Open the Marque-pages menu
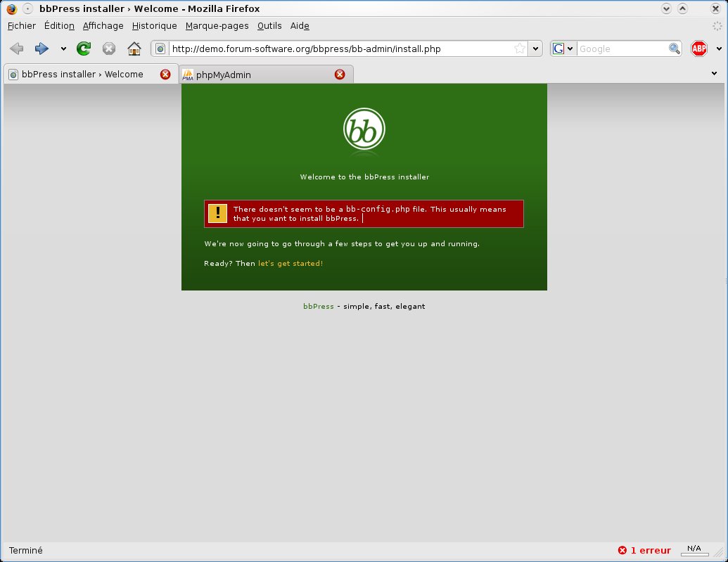Viewport: 728px width, 562px height. (x=217, y=26)
